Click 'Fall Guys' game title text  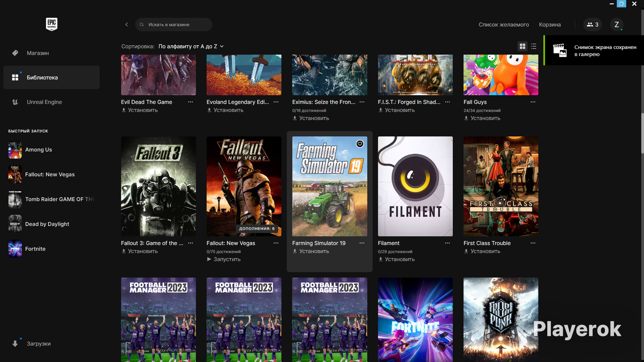pos(475,102)
